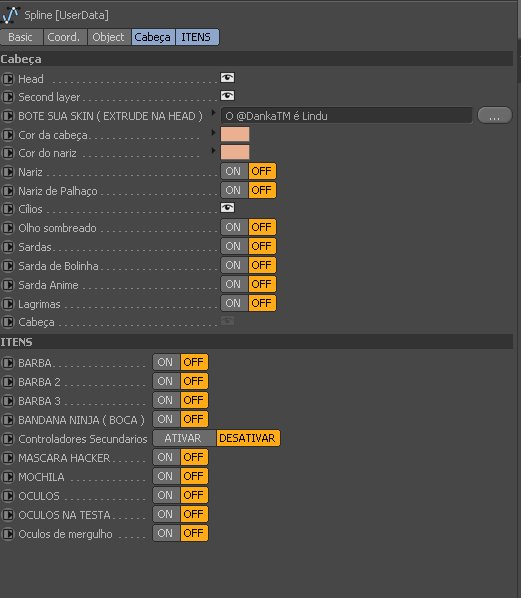Expand Cor da cabeça color arrow

213,132
